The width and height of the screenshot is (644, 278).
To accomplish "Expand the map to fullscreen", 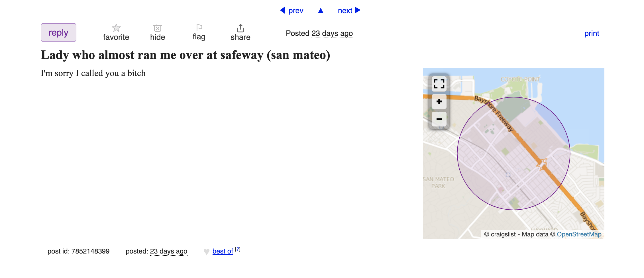I will tap(439, 84).
